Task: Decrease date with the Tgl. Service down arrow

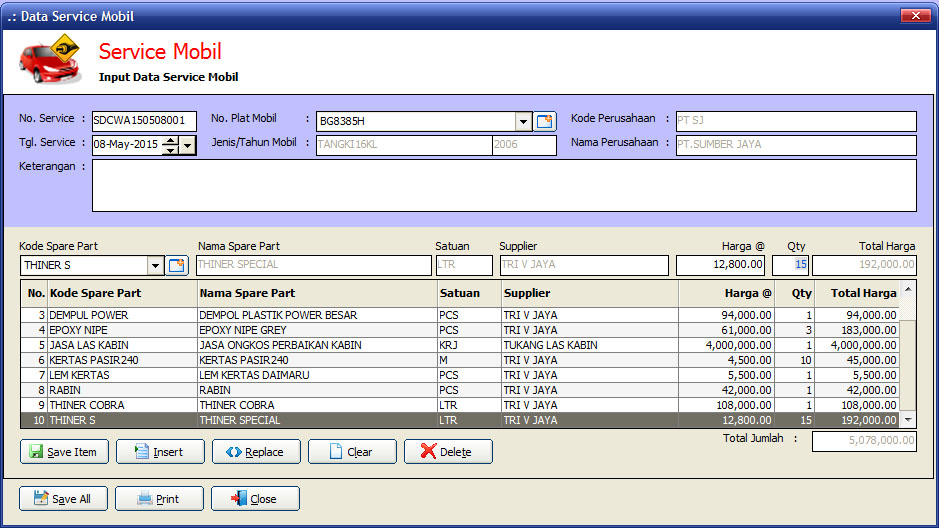Action: pyautogui.click(x=170, y=150)
